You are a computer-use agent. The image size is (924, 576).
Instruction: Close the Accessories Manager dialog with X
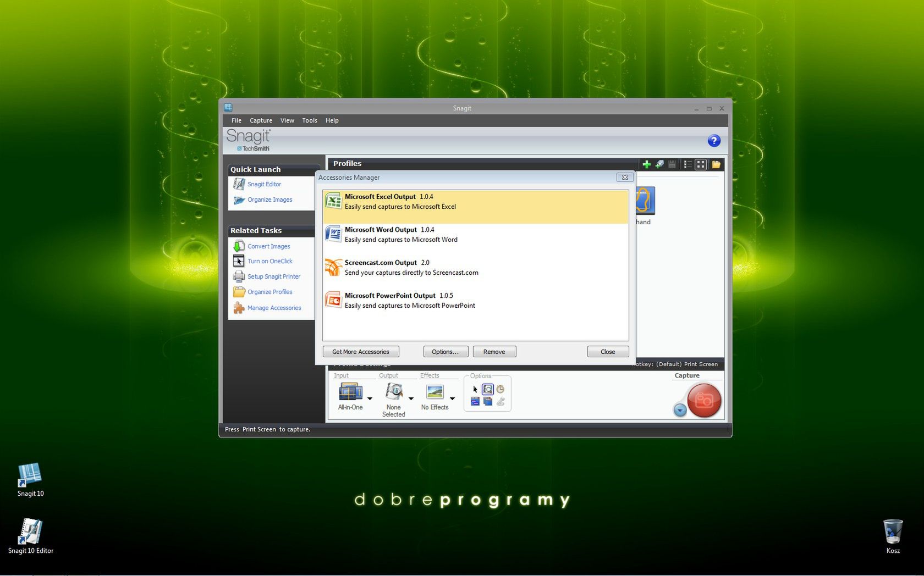pyautogui.click(x=625, y=178)
